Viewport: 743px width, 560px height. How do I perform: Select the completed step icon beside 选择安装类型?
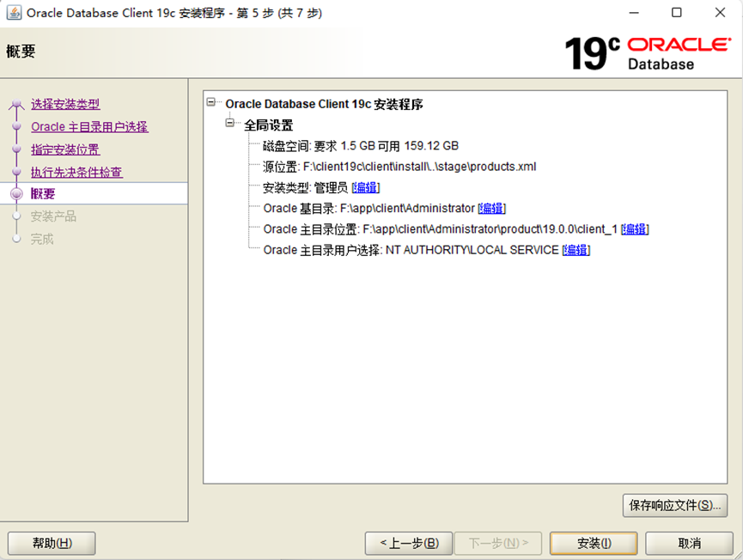16,104
